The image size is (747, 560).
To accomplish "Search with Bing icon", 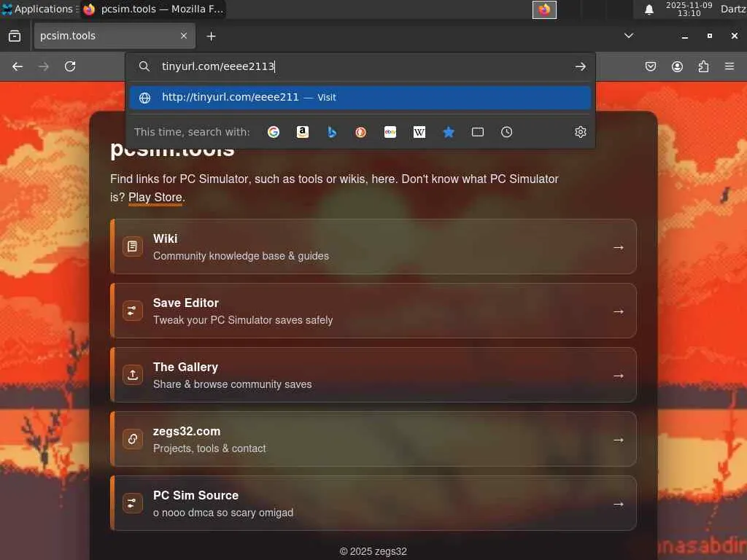I will click(x=332, y=132).
